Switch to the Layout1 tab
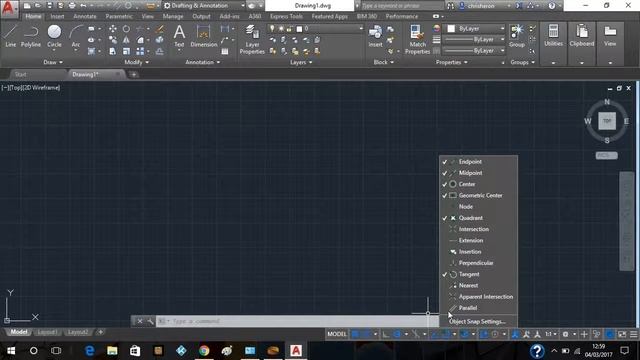 [x=47, y=332]
